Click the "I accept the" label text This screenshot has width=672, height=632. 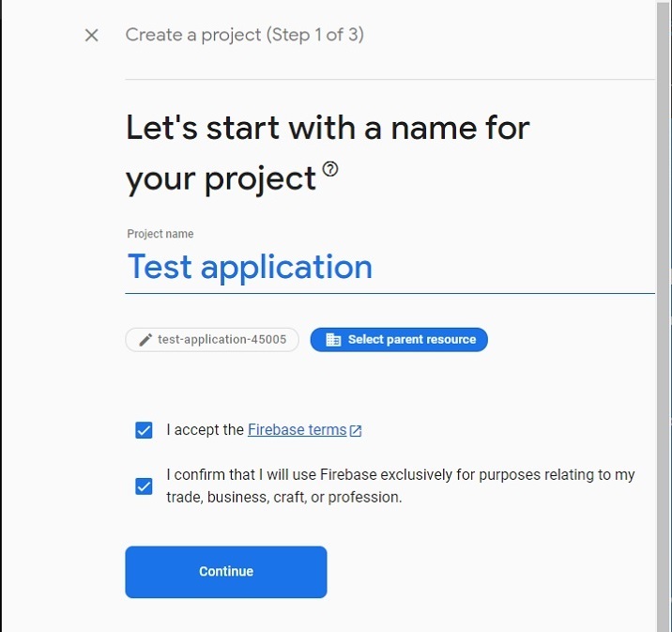coord(206,430)
